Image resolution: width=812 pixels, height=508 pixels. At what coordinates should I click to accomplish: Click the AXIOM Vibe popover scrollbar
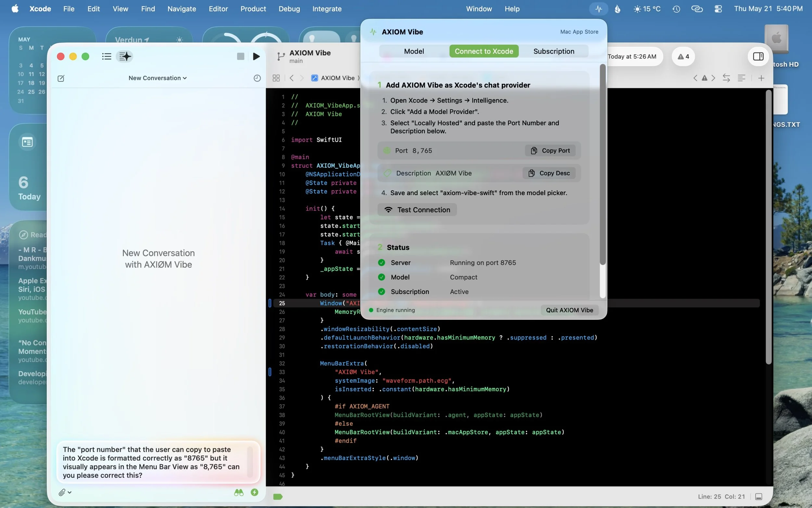click(603, 165)
